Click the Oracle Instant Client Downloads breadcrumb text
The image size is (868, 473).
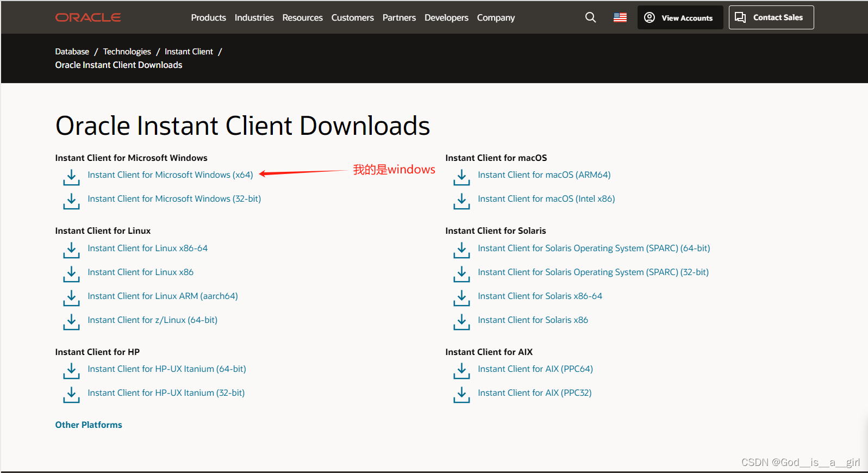[x=118, y=65]
